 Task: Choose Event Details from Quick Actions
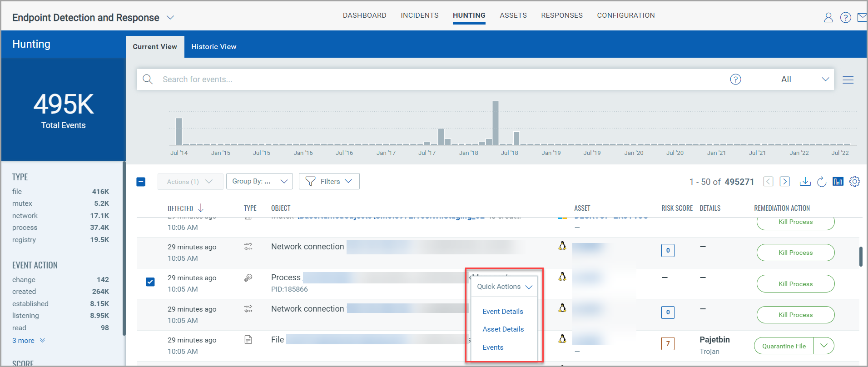tap(503, 312)
